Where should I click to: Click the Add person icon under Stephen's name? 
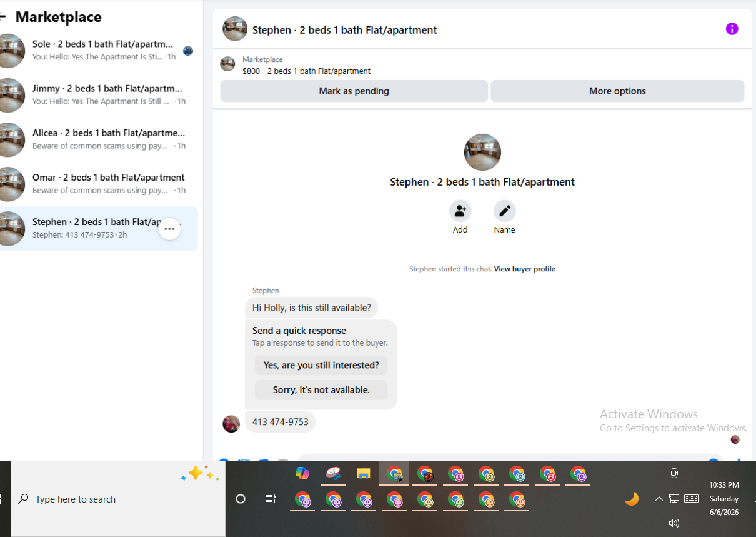tap(460, 211)
